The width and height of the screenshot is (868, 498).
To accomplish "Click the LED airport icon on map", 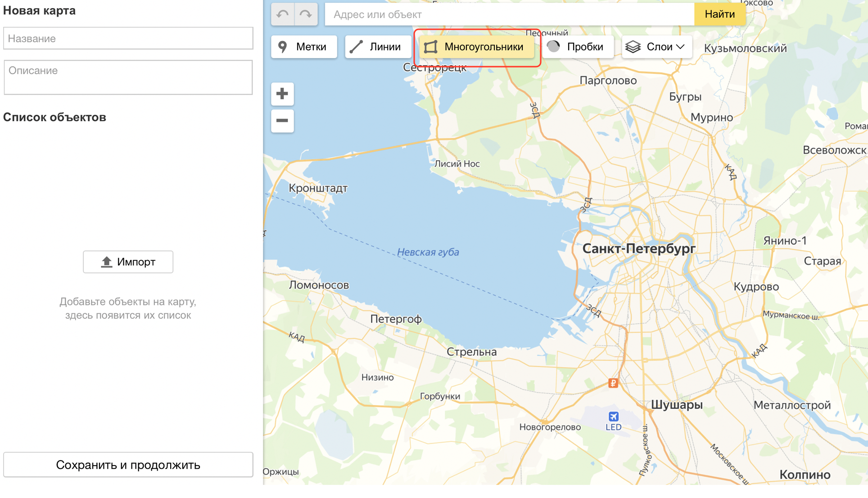I will [613, 417].
